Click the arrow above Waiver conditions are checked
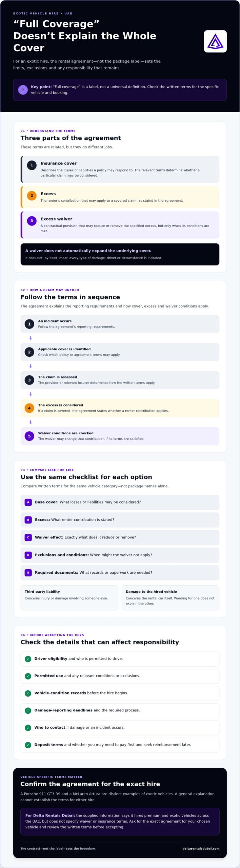The width and height of the screenshot is (240, 868). click(31, 422)
